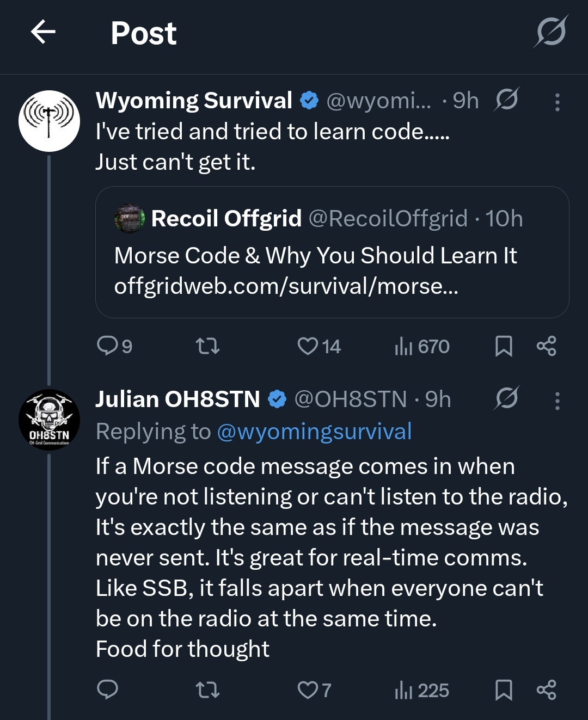Share Julian OH8STN's reply
The image size is (588, 720).
(546, 690)
